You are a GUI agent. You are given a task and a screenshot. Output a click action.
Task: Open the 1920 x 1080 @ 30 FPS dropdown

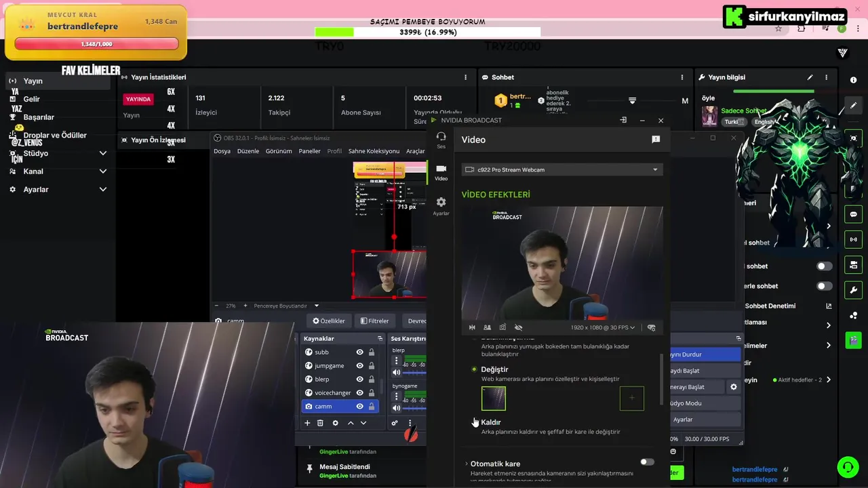(x=603, y=327)
